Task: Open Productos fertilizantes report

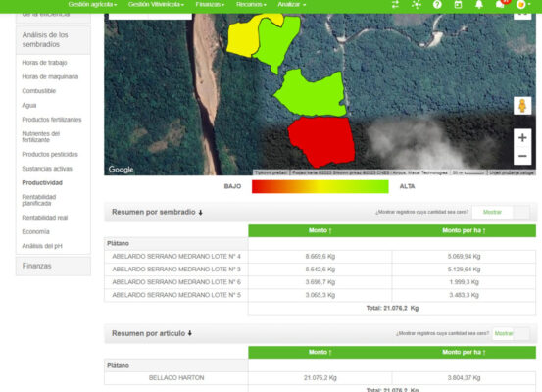Action: 52,120
